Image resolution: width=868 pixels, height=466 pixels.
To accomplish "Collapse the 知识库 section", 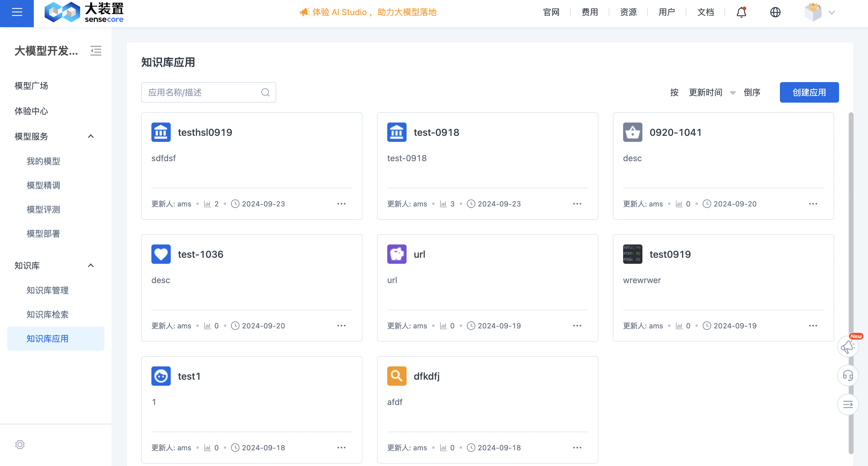I will (91, 265).
